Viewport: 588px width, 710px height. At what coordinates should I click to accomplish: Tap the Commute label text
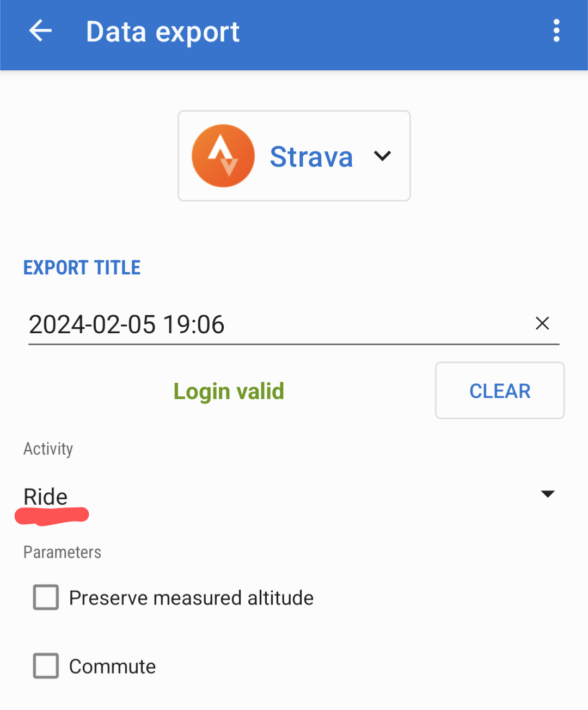pyautogui.click(x=112, y=666)
